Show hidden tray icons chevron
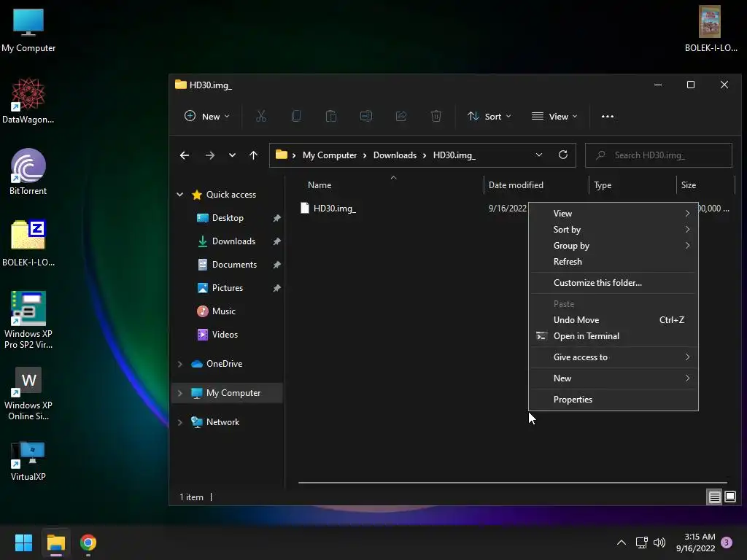The width and height of the screenshot is (747, 560). [x=622, y=542]
